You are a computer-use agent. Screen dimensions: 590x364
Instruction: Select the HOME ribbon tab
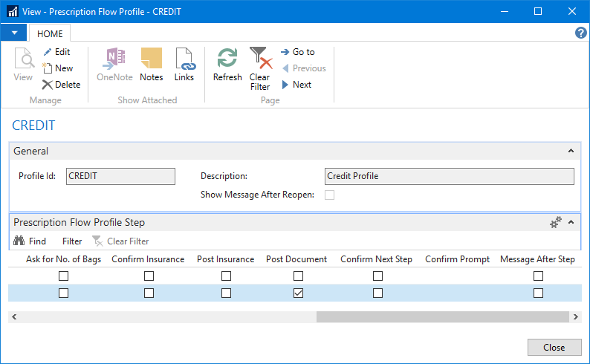tap(50, 33)
